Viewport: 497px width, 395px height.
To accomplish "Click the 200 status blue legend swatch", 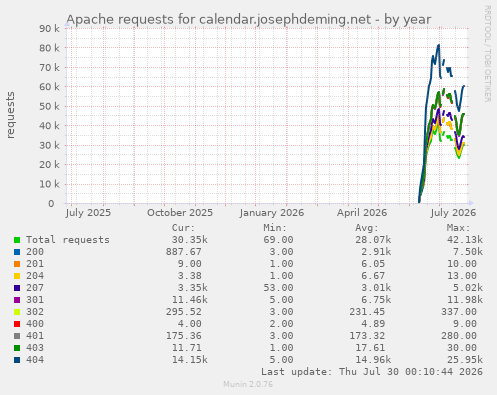I will point(17,252).
